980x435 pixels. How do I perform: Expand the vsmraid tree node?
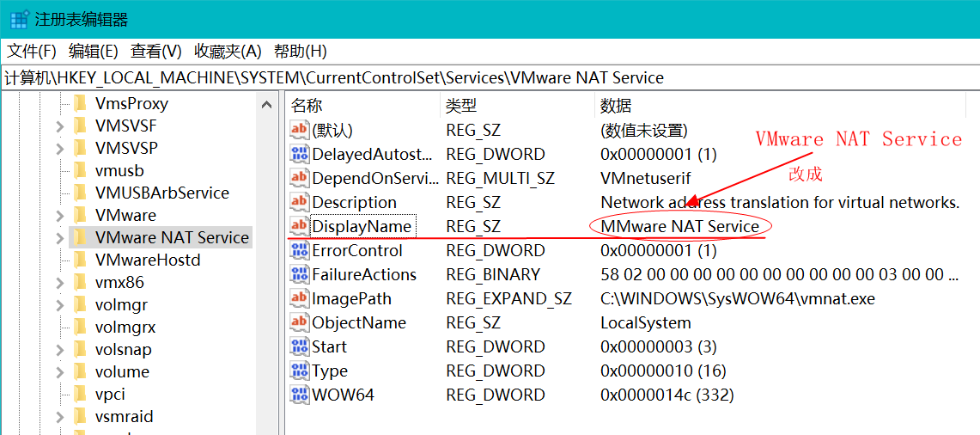59,417
